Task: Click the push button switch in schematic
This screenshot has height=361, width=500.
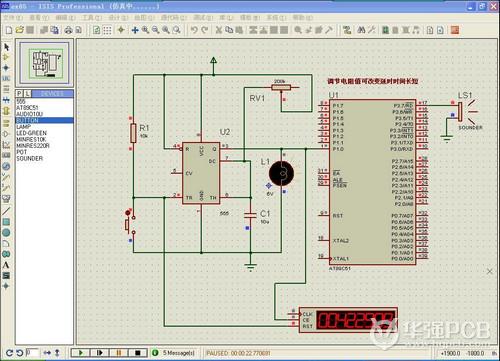Action: (x=130, y=225)
